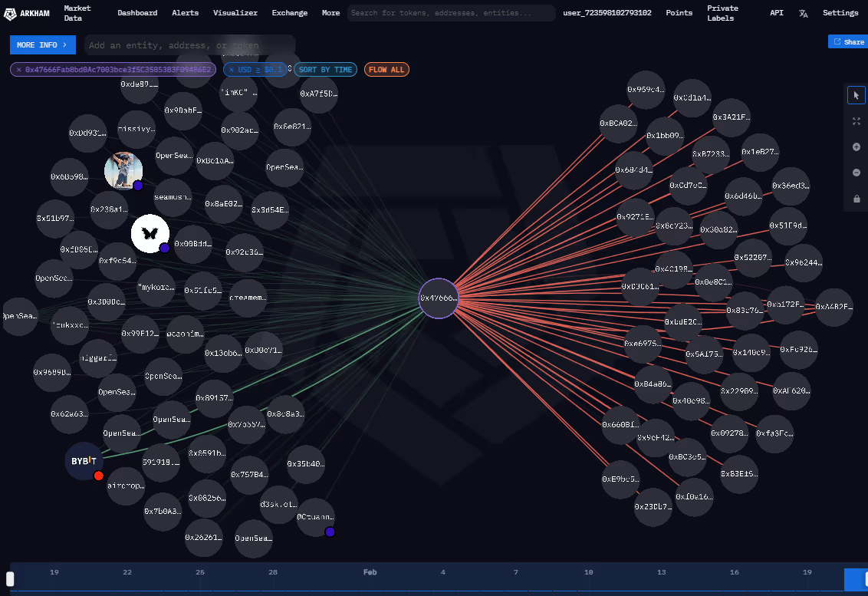Click the photo avatar node

click(123, 171)
